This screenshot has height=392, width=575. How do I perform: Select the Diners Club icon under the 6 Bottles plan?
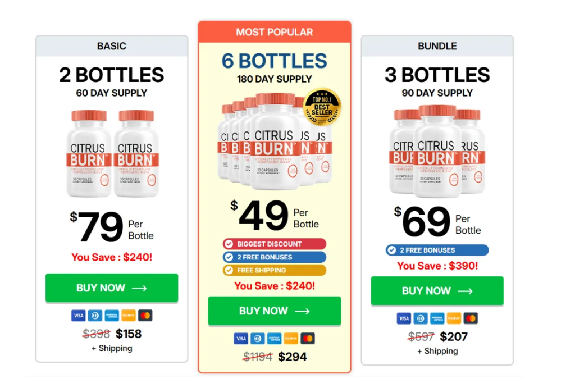[x=257, y=338]
